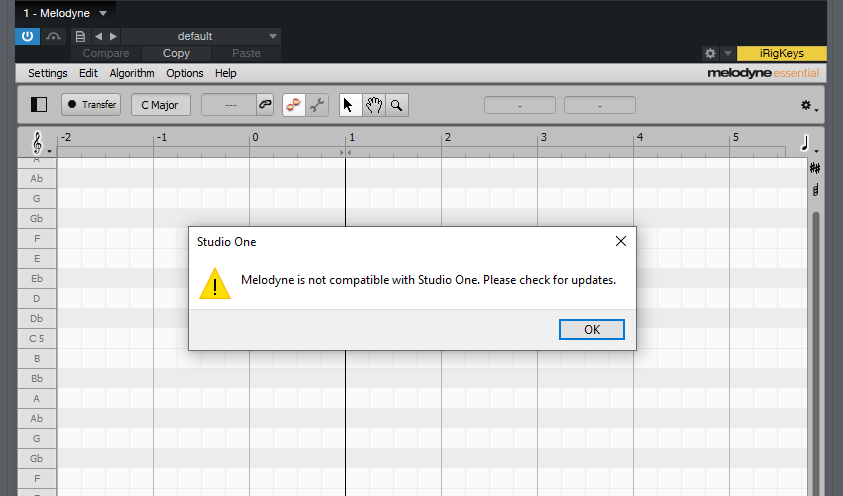843x496 pixels.
Task: Click the Bb pitch label
Action: pos(37,378)
